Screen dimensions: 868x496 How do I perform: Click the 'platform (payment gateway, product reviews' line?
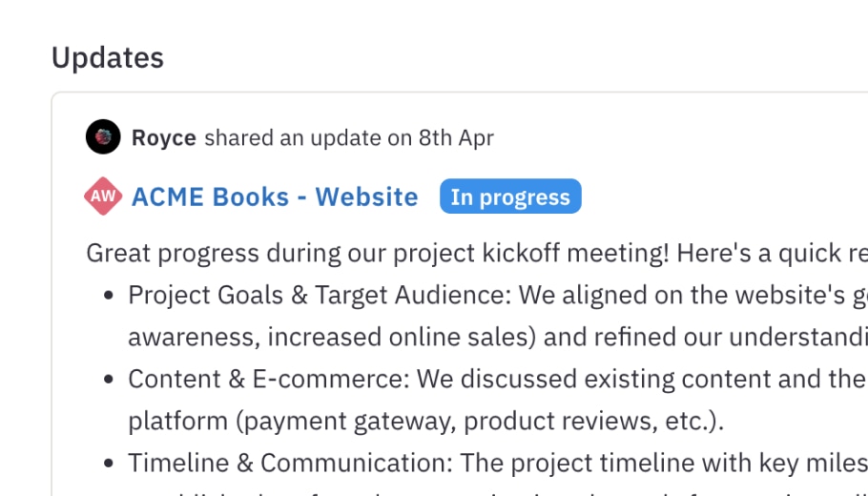[426, 421]
